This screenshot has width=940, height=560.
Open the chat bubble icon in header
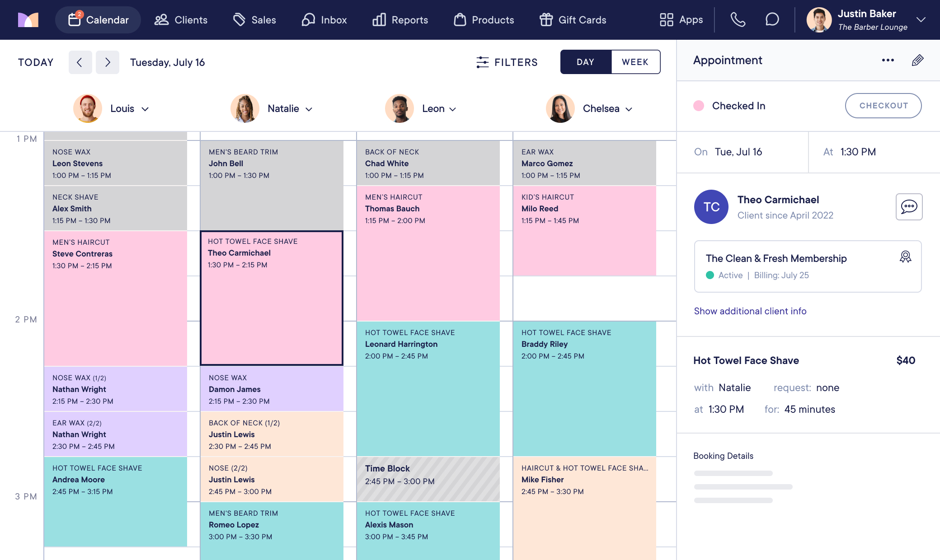(x=772, y=20)
